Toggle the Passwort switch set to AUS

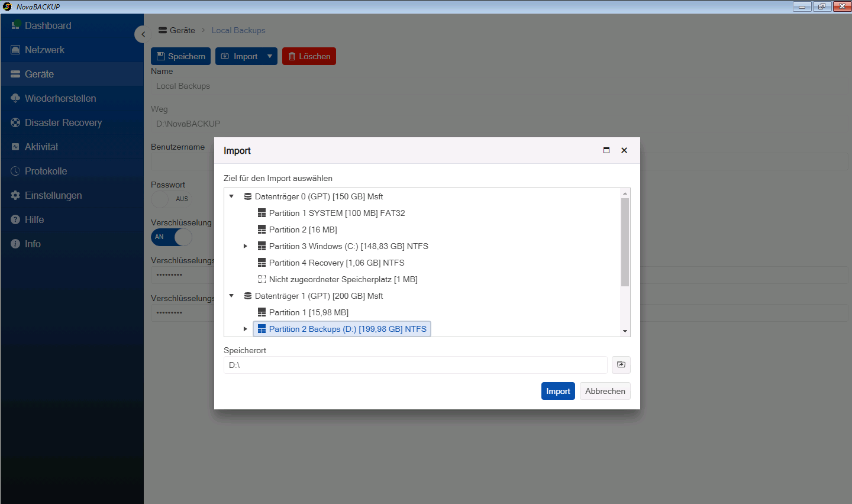tap(172, 199)
